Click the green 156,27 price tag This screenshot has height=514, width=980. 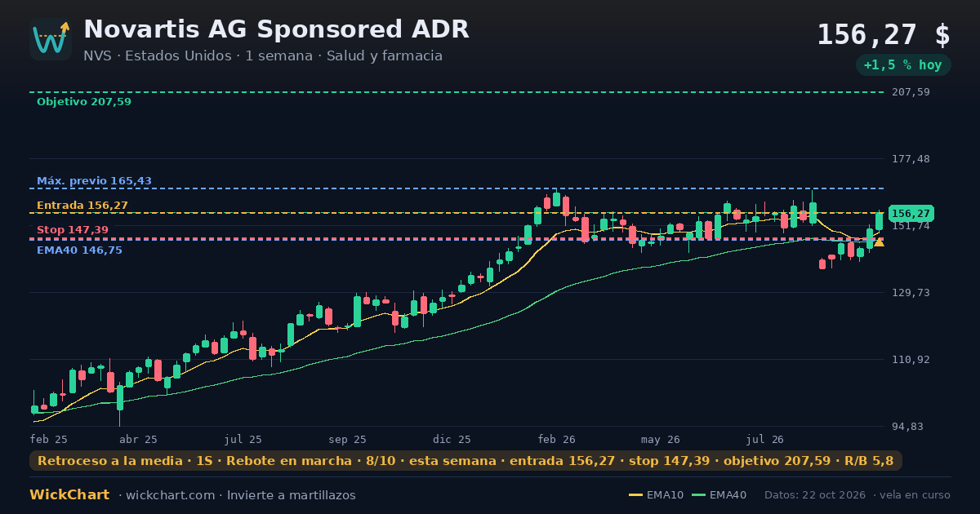pos(911,214)
